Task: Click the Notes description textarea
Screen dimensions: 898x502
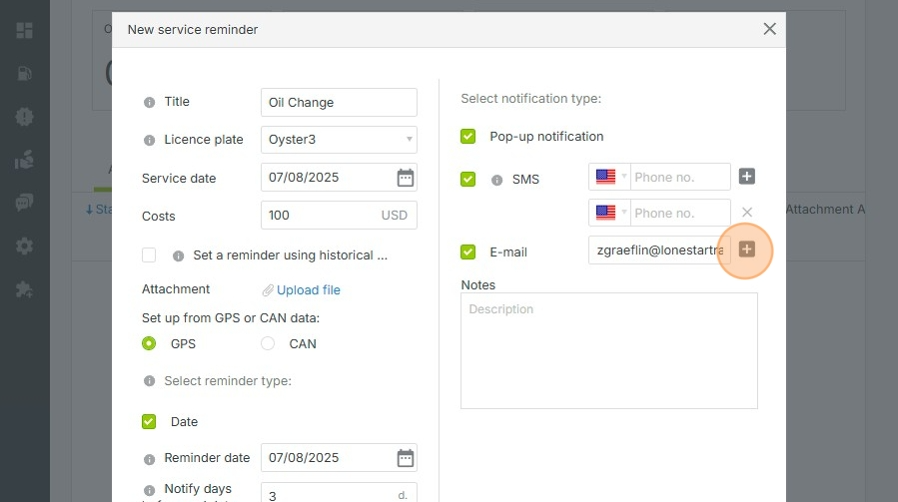Action: pos(609,351)
